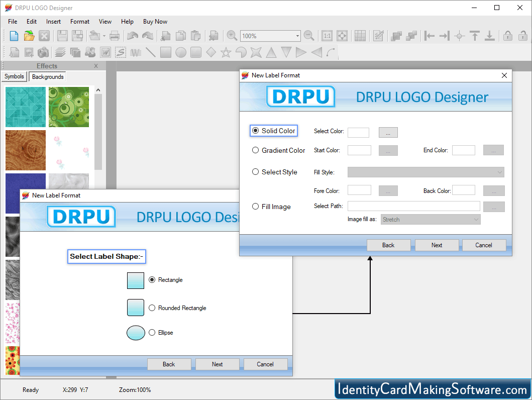Click the bring to front icon
The height and width of the screenshot is (400, 532).
(396, 36)
